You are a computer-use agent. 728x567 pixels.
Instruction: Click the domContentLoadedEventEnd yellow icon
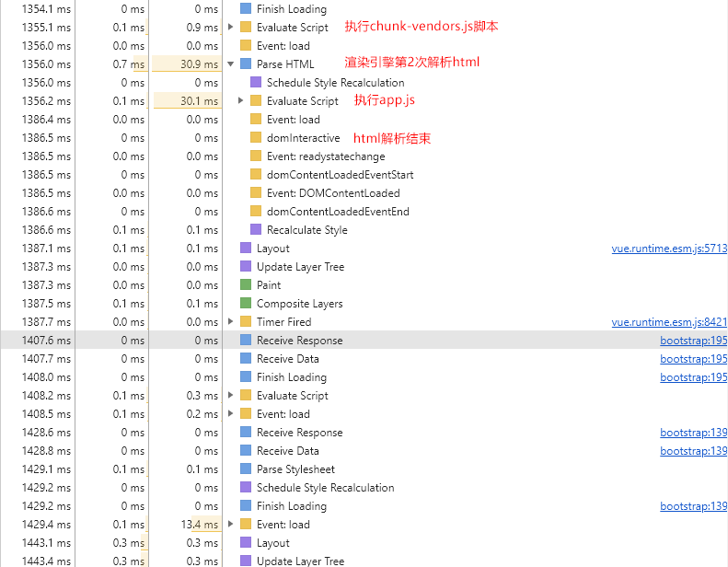[256, 212]
